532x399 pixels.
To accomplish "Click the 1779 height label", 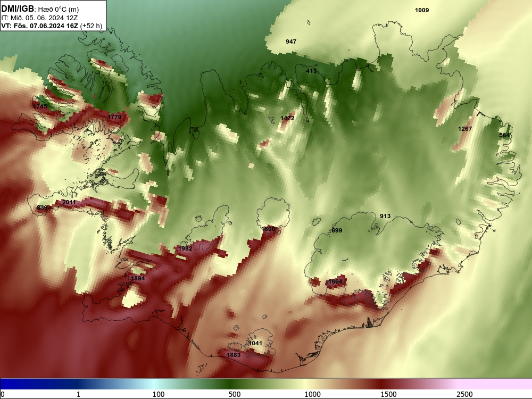I will [x=114, y=117].
